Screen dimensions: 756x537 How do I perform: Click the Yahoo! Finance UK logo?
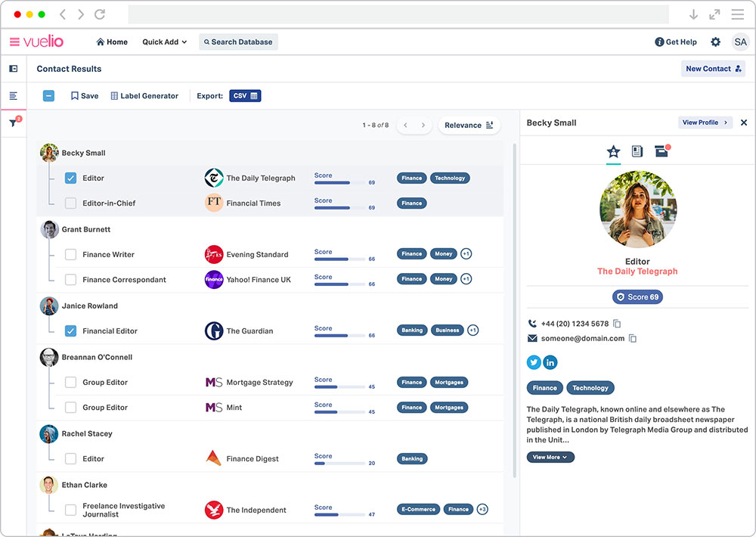214,279
